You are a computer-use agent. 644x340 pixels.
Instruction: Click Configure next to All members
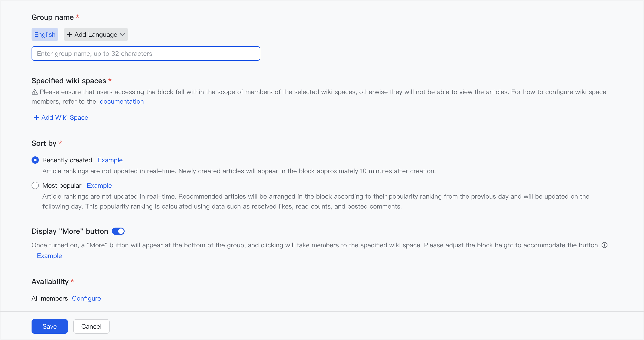click(x=86, y=298)
